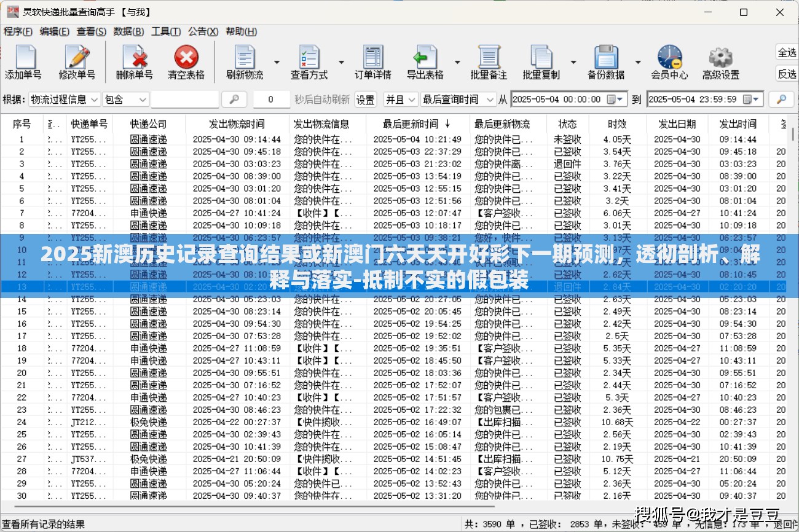Click the 清空表格 red X icon
This screenshot has width=799, height=532.
click(186, 62)
